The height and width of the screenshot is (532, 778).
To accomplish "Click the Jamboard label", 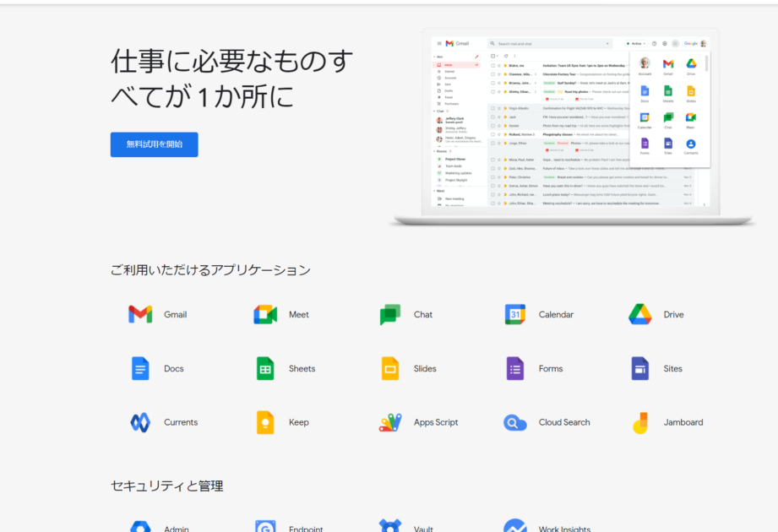I will click(x=683, y=422).
